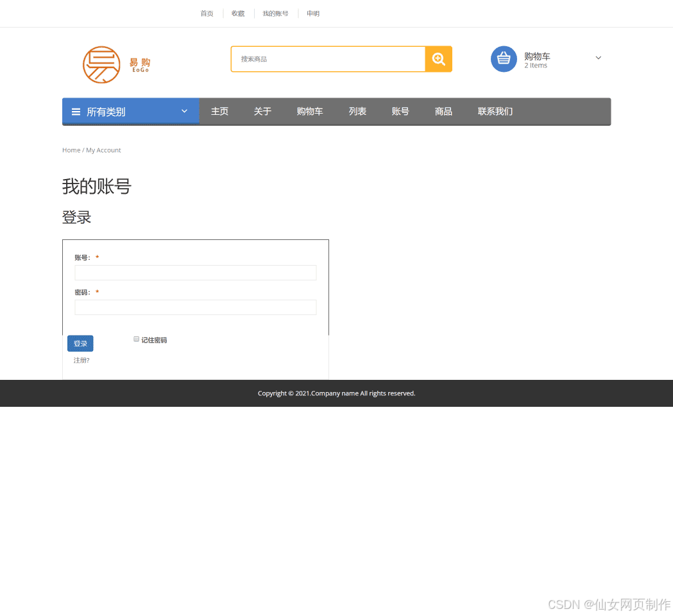The height and width of the screenshot is (616, 673).
Task: Click the 我的账号 top link
Action: tap(276, 13)
